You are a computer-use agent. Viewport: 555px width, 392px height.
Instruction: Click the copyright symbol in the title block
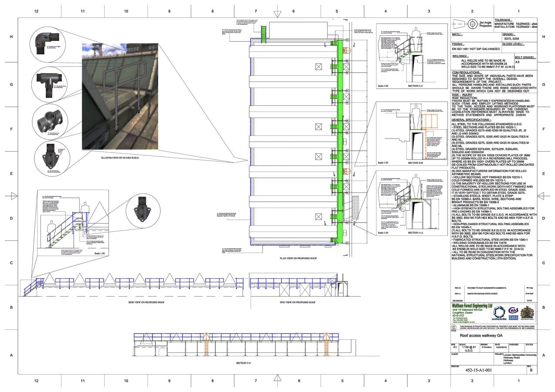pos(454,327)
